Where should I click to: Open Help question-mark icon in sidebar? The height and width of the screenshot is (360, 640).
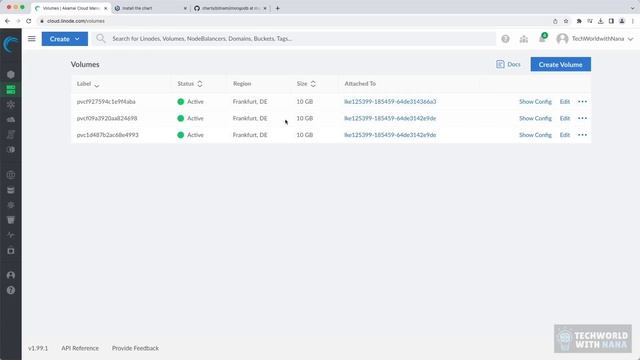click(x=11, y=290)
